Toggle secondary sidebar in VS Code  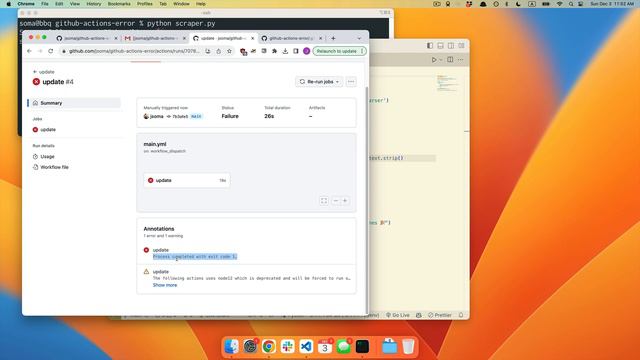[x=451, y=46]
